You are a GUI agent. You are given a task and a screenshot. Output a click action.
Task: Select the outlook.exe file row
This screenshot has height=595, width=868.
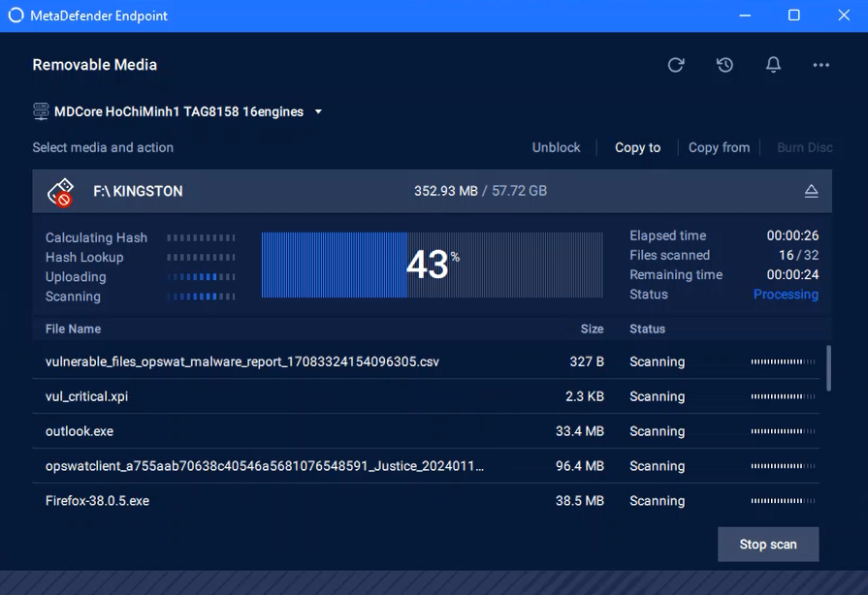[426, 431]
